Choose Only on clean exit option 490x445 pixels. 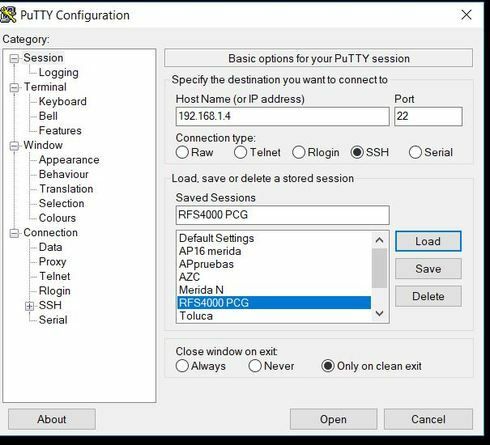[371, 366]
